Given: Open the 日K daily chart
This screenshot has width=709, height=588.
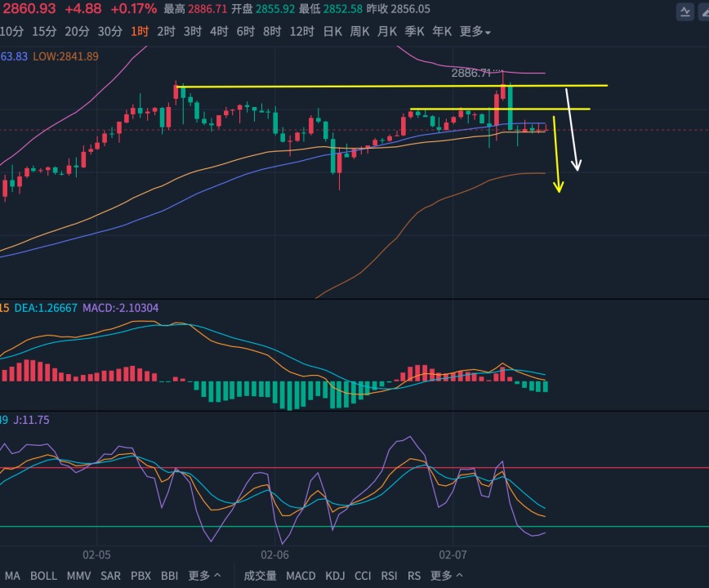Looking at the screenshot, I should tap(332, 32).
